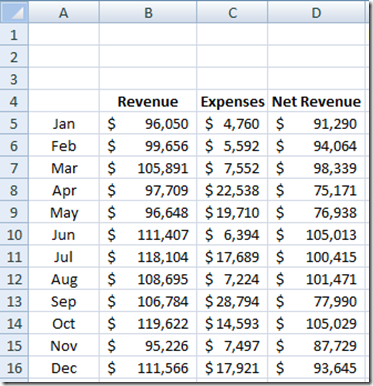Click the Revenue header cell
The image size is (373, 386).
[148, 101]
